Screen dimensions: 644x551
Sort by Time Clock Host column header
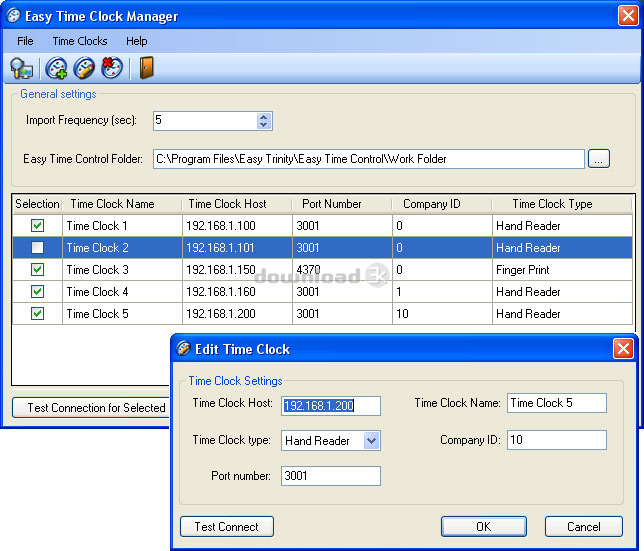pos(237,204)
